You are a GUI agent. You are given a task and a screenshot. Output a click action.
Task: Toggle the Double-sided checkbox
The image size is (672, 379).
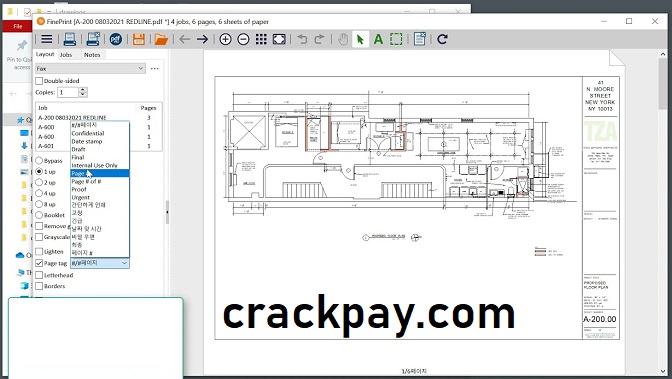[x=39, y=81]
